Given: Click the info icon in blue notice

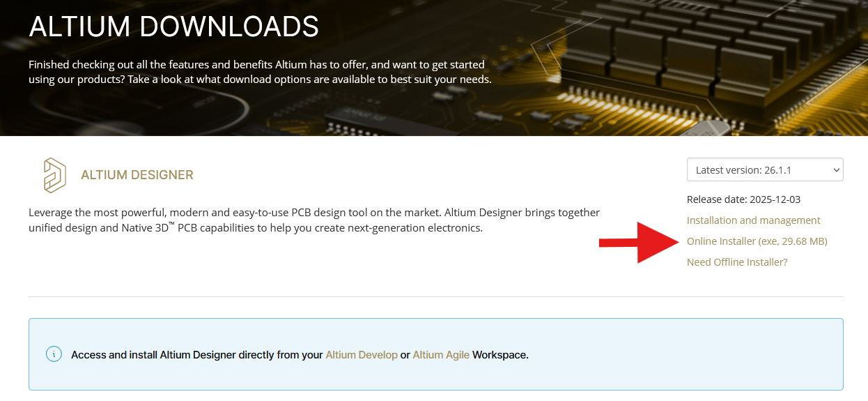Looking at the screenshot, I should coord(54,354).
